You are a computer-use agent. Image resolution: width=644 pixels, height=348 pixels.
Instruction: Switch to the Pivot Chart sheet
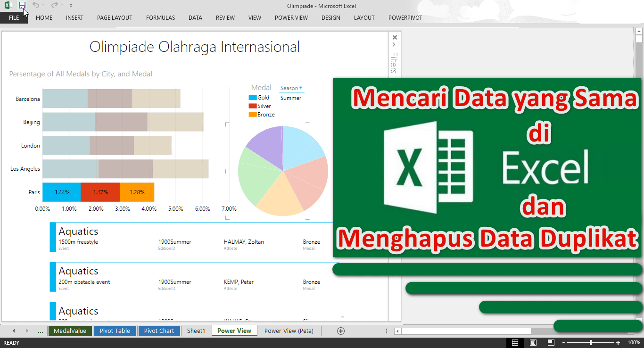pyautogui.click(x=159, y=331)
